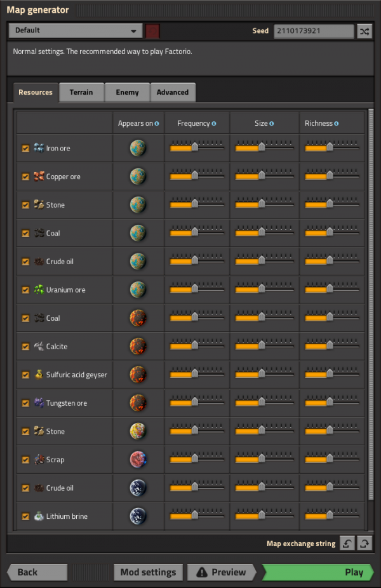381x588 pixels.
Task: Select the Advanced tab
Action: [173, 92]
